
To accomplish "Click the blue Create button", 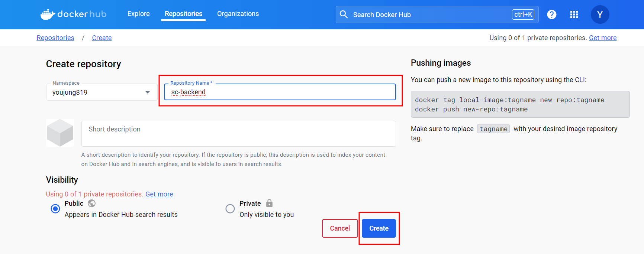I will pyautogui.click(x=379, y=228).
